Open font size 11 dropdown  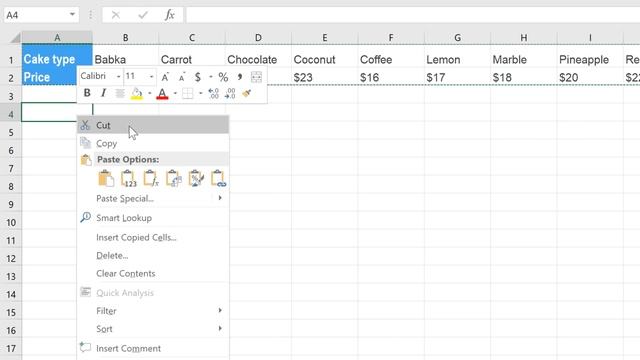[151, 76]
